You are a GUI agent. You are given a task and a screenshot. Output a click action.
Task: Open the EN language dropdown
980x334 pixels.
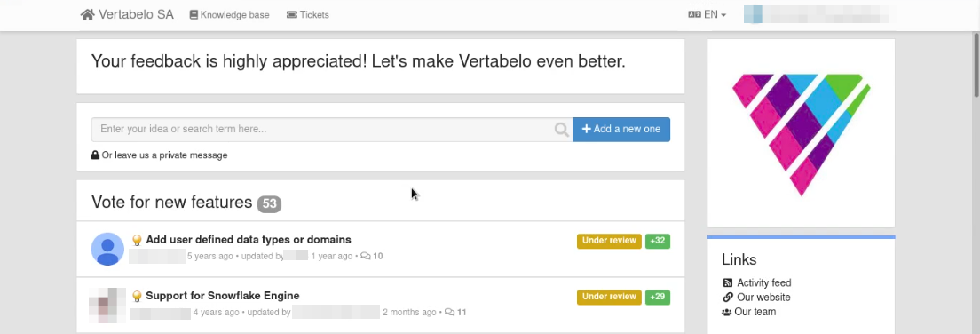point(707,14)
